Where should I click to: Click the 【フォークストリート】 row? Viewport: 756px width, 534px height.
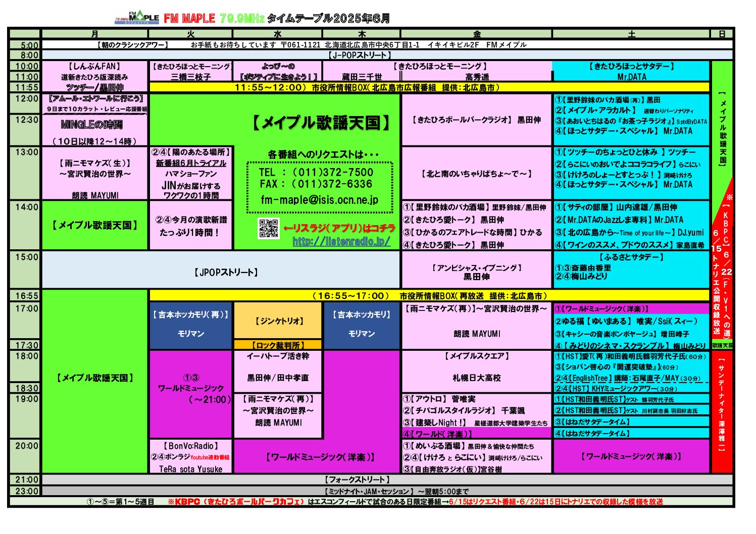387,479
